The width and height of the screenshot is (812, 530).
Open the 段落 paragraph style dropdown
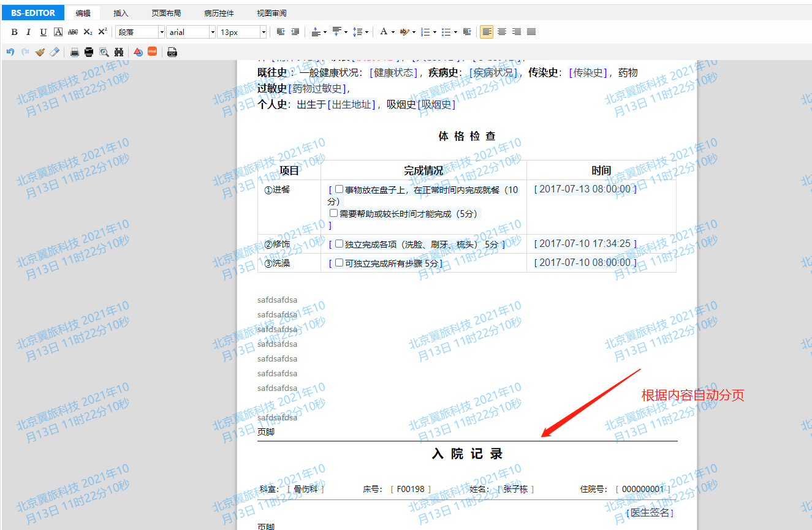(161, 31)
